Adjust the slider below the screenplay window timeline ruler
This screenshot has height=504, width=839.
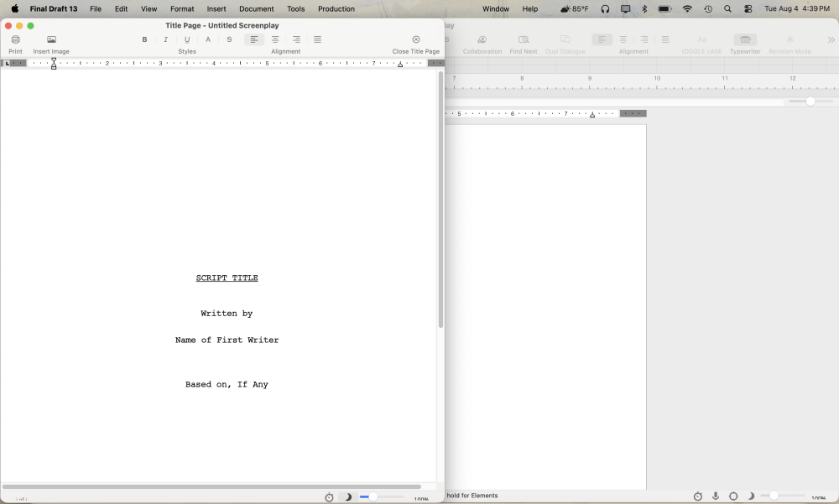click(810, 101)
